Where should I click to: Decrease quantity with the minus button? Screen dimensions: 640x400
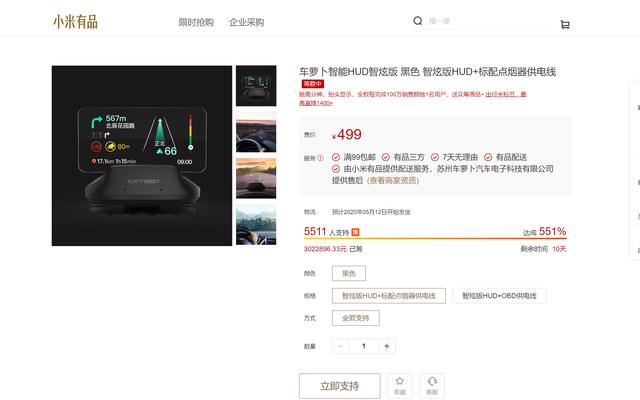coord(341,346)
